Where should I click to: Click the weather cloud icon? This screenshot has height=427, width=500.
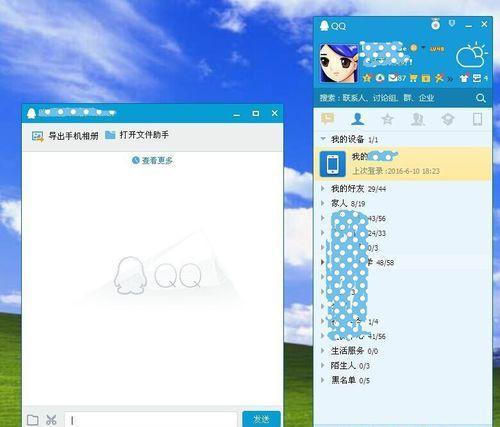point(471,55)
